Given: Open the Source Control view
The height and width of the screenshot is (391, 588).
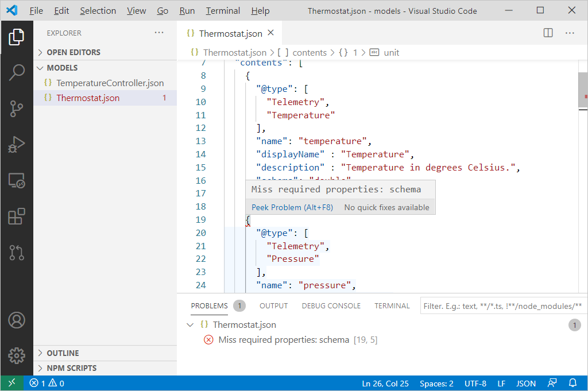Looking at the screenshot, I should point(16,109).
